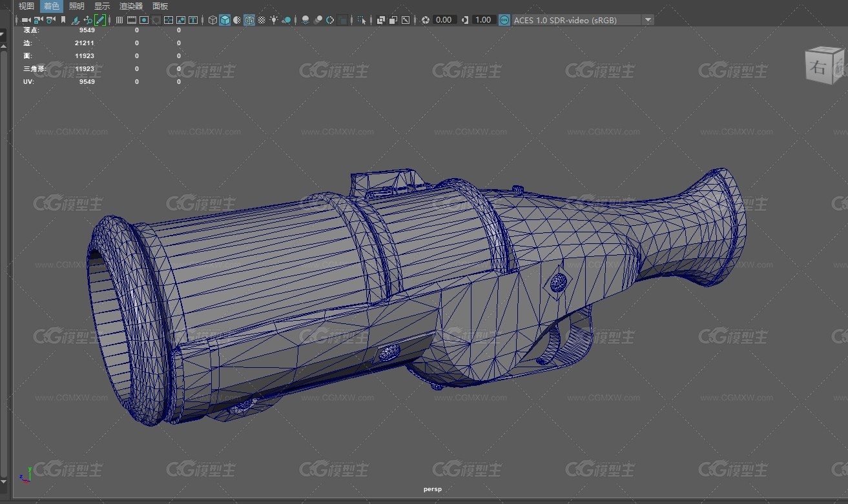Viewport: 848px width, 504px height.
Task: Toggle the Lock Camera icon
Action: [38, 20]
